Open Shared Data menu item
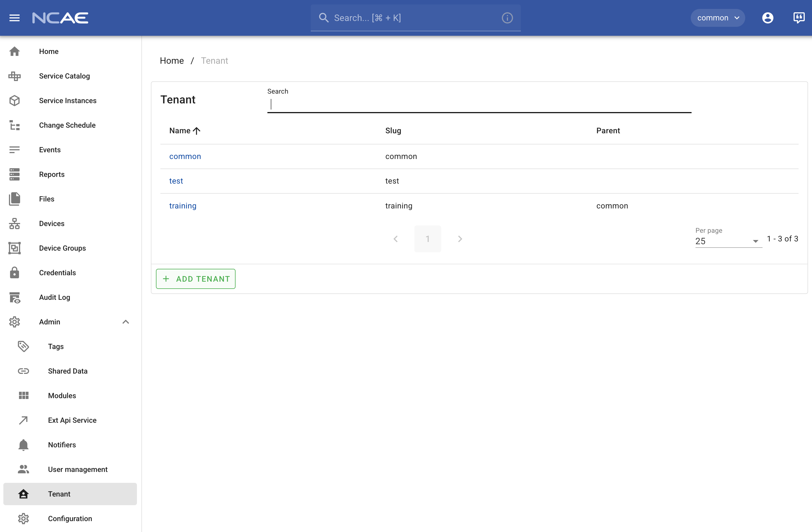This screenshot has height=532, width=812. click(x=68, y=371)
